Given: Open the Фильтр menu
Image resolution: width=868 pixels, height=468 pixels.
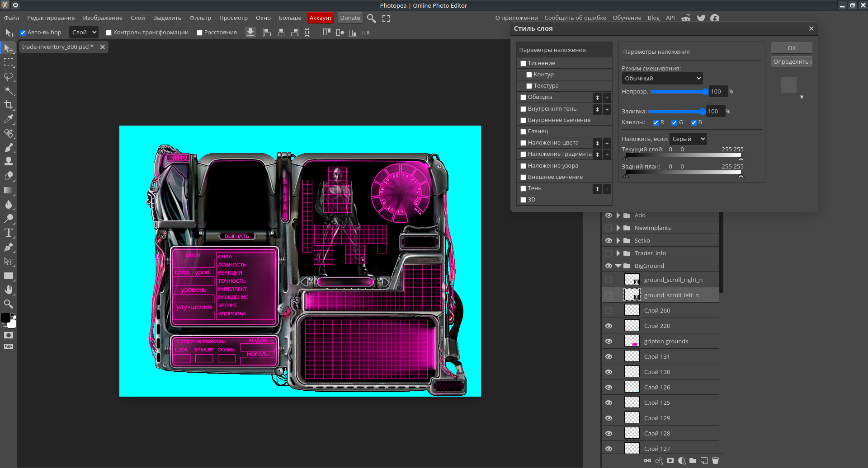Looking at the screenshot, I should point(200,18).
